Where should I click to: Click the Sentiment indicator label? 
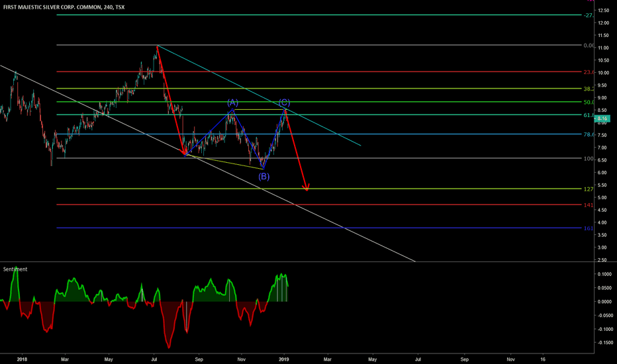tap(15, 269)
